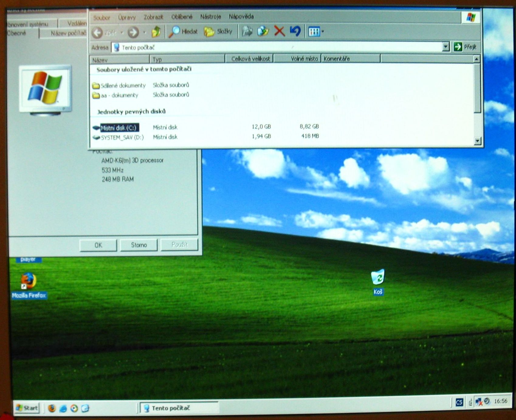Click the blue Undo arrow icon

tap(295, 31)
